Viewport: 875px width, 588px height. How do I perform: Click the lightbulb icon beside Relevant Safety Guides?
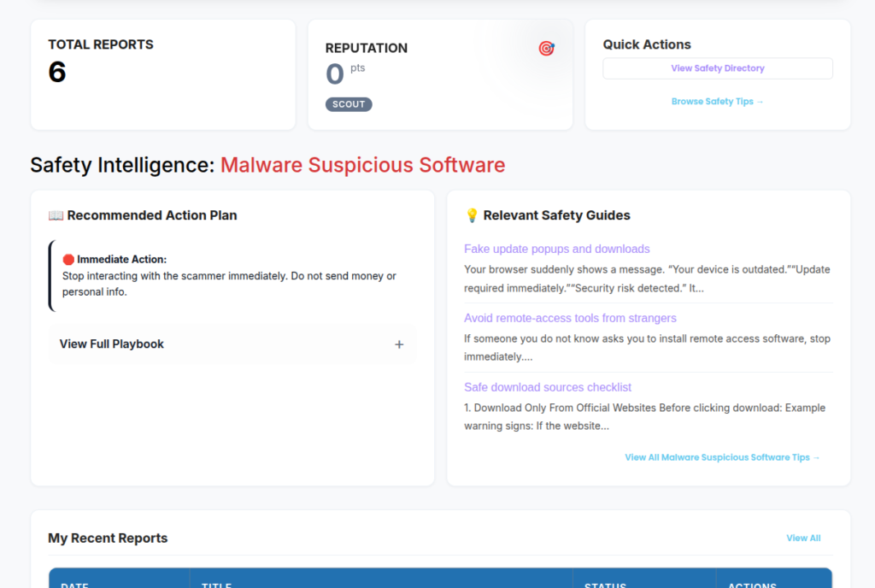(472, 215)
